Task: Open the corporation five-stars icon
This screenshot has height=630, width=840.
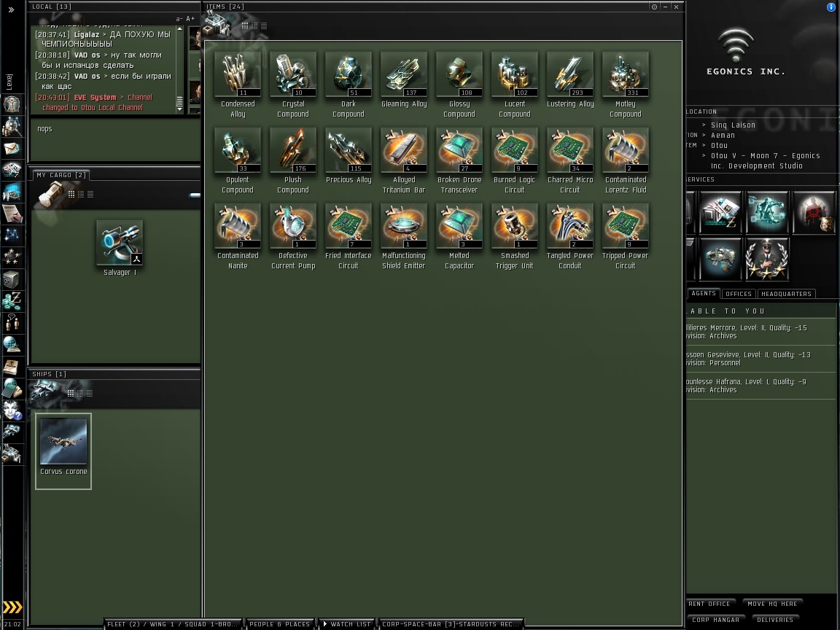Action: 12,257
